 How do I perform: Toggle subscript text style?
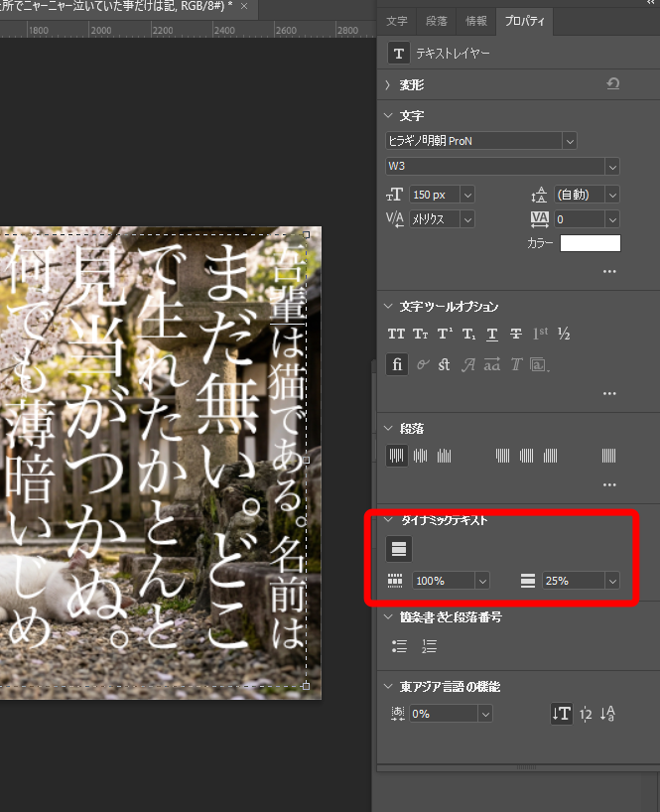pos(468,334)
